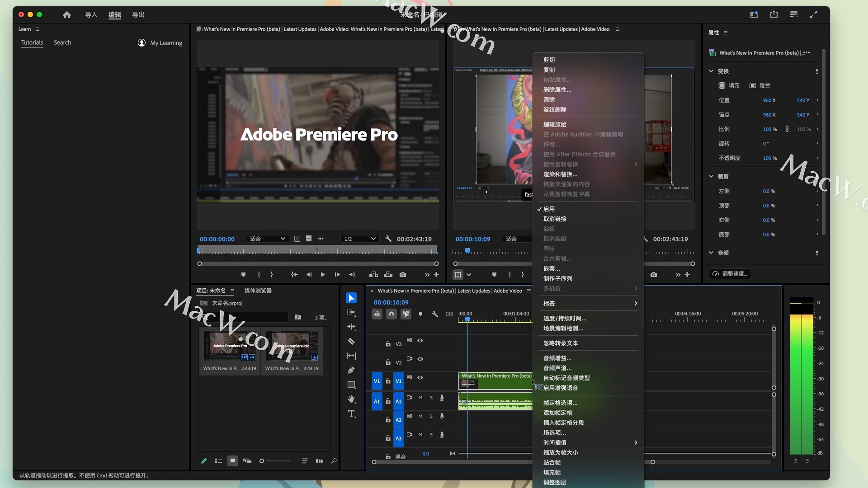Open the workspaces icon in title bar

754,14
